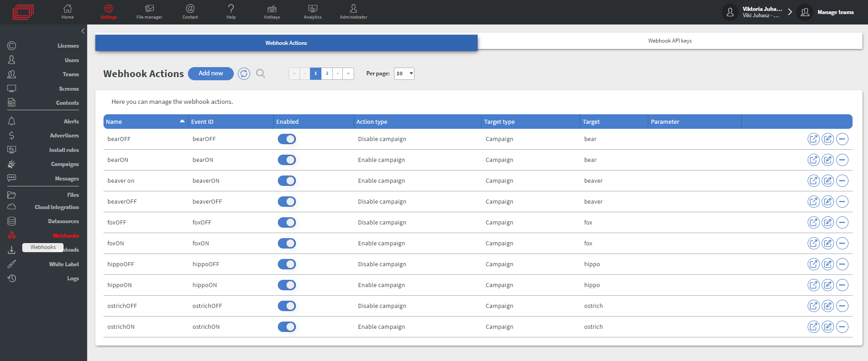Viewport: 868px width, 361px height.
Task: Open Users in the sidebar
Action: coord(72,60)
